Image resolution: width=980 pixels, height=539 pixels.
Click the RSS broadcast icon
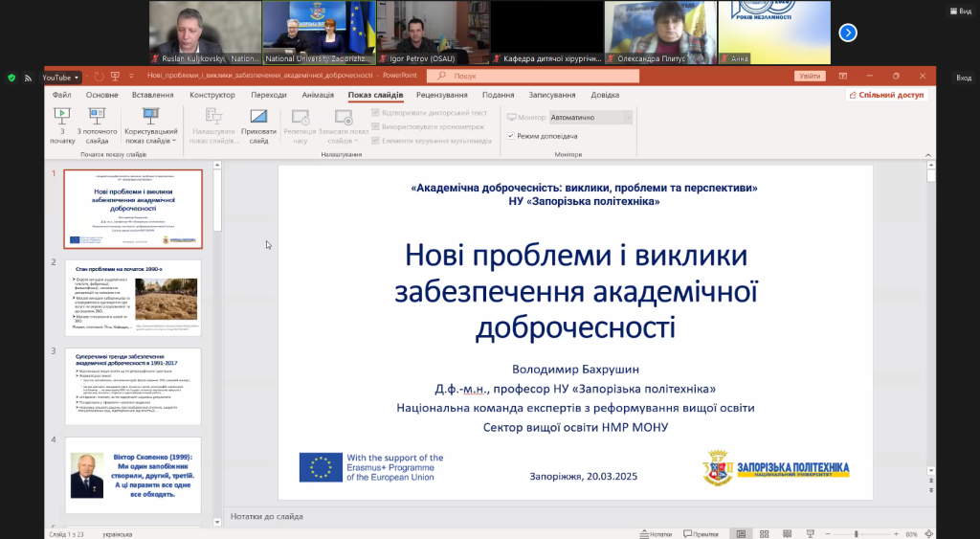tap(28, 78)
